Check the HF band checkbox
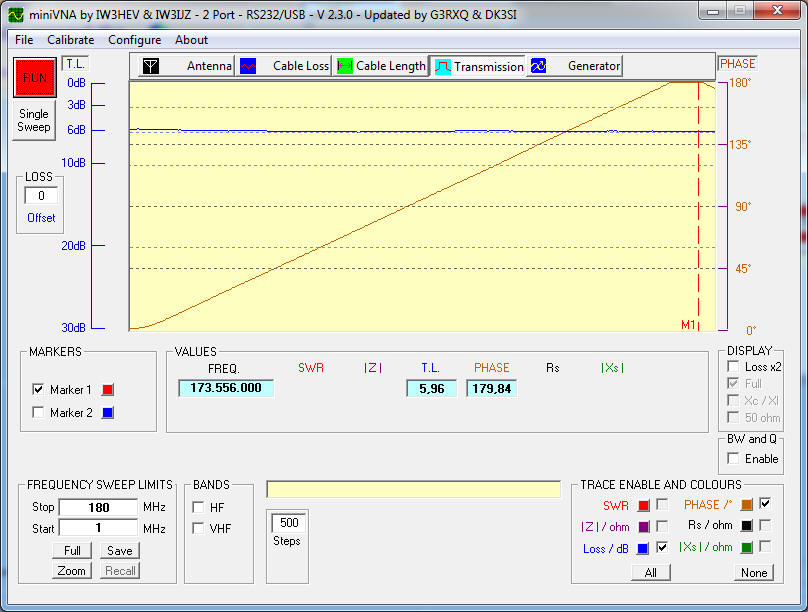Screen dimensions: 808x612 pos(198,507)
